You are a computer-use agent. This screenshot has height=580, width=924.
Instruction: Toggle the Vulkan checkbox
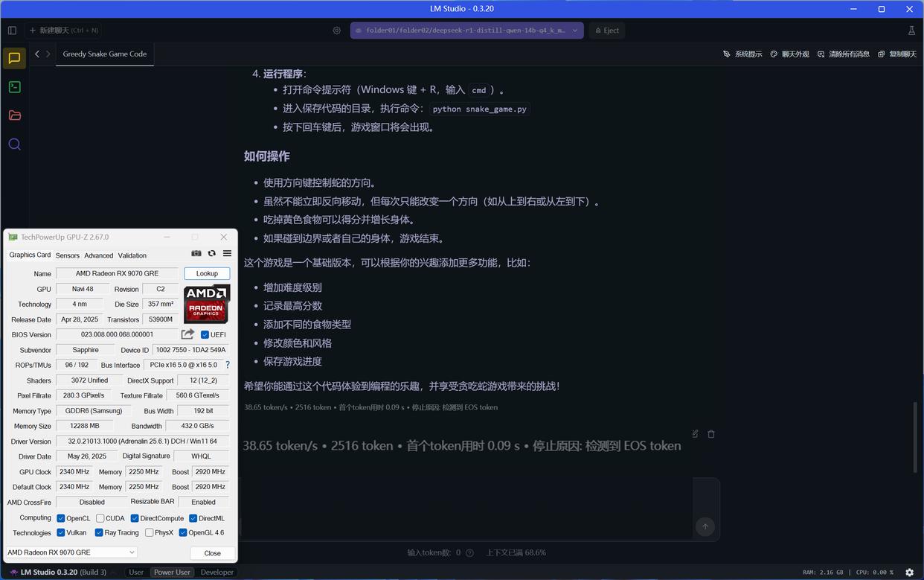click(61, 532)
